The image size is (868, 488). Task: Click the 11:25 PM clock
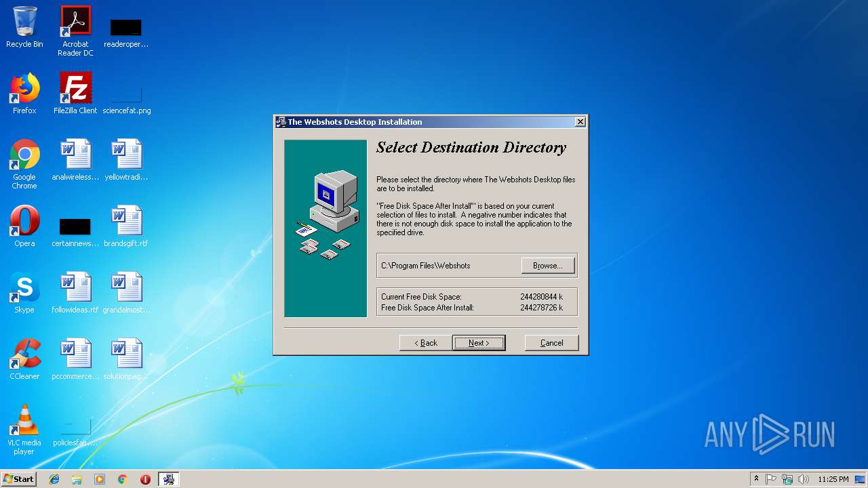coord(833,479)
